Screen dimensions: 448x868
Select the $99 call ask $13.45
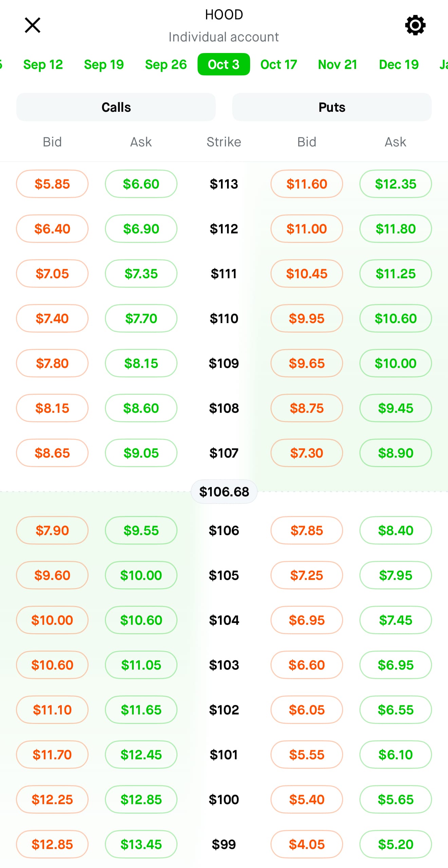141,844
